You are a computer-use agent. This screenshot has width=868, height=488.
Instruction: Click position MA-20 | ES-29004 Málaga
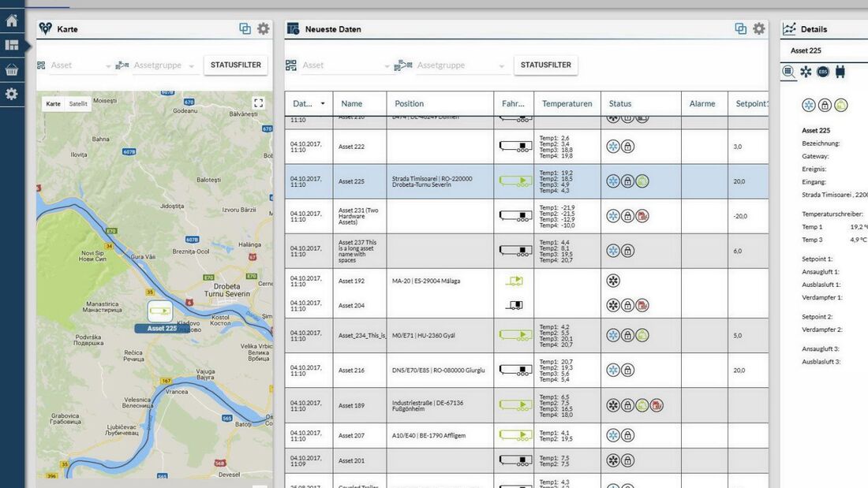point(426,281)
